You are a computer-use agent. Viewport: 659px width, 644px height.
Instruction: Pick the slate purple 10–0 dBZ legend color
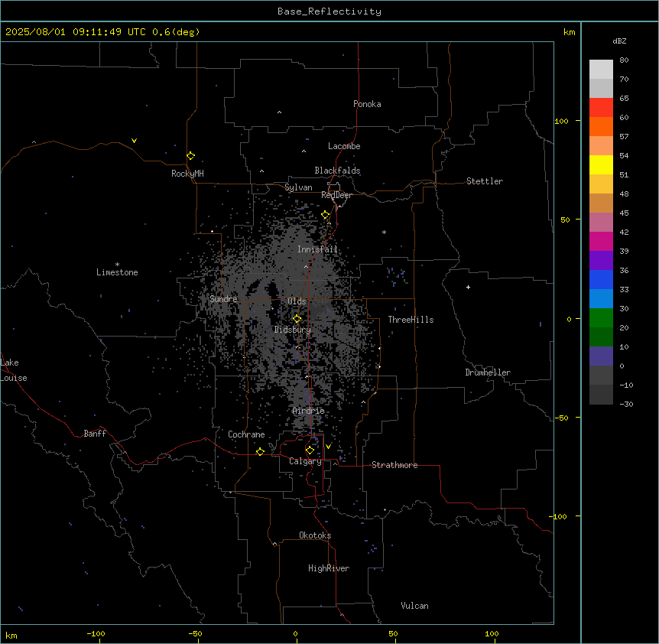pyautogui.click(x=601, y=356)
